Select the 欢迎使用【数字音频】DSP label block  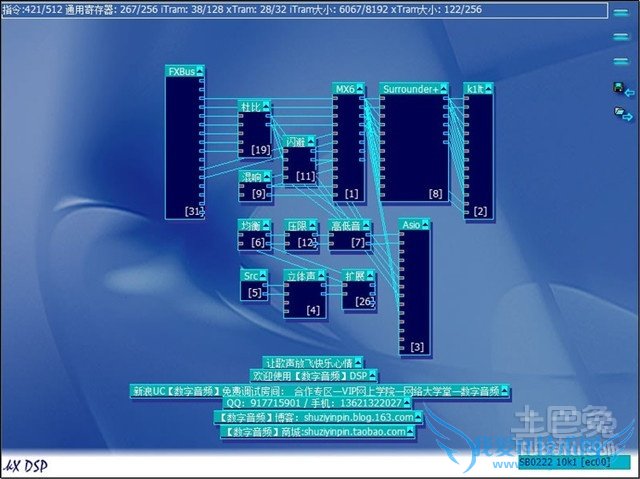click(313, 375)
